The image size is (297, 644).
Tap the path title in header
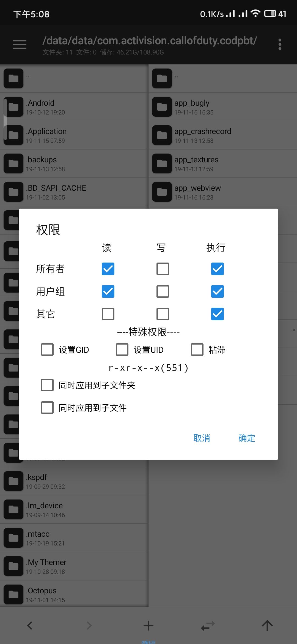[150, 41]
